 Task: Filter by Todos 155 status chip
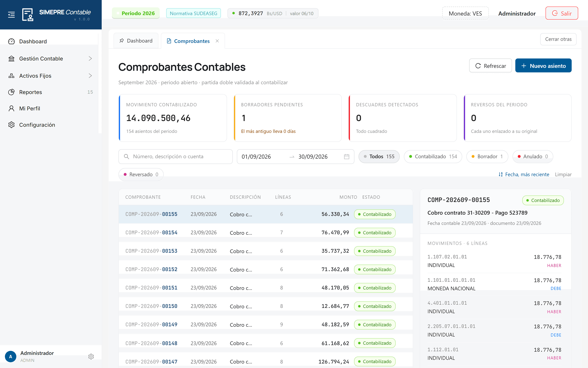coord(379,156)
